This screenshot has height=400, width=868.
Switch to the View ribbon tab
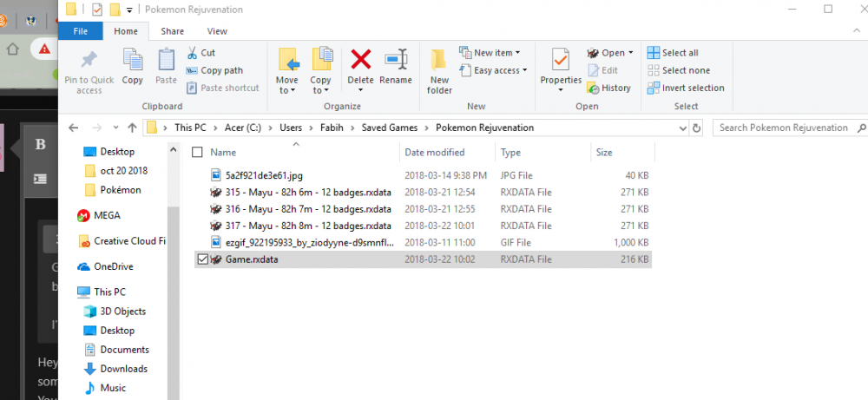point(217,31)
